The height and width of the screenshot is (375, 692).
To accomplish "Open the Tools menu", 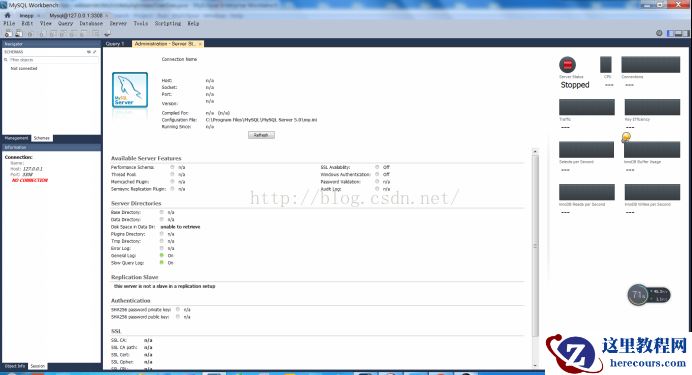I will tap(141, 23).
